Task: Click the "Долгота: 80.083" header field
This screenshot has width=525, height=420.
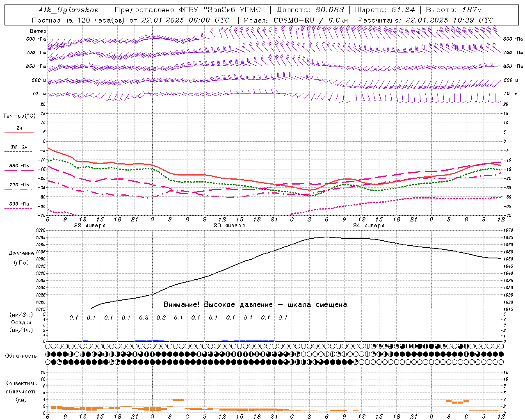Action: [311, 10]
